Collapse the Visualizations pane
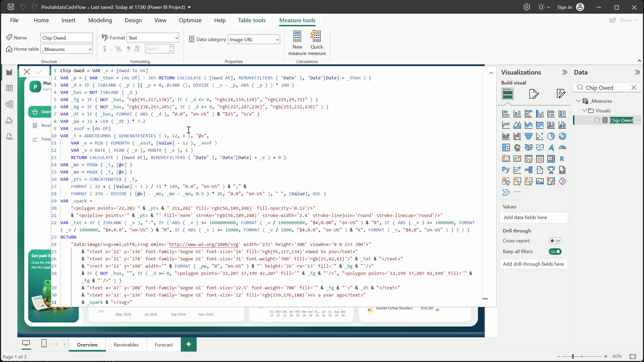The image size is (644, 362). [x=564, y=72]
